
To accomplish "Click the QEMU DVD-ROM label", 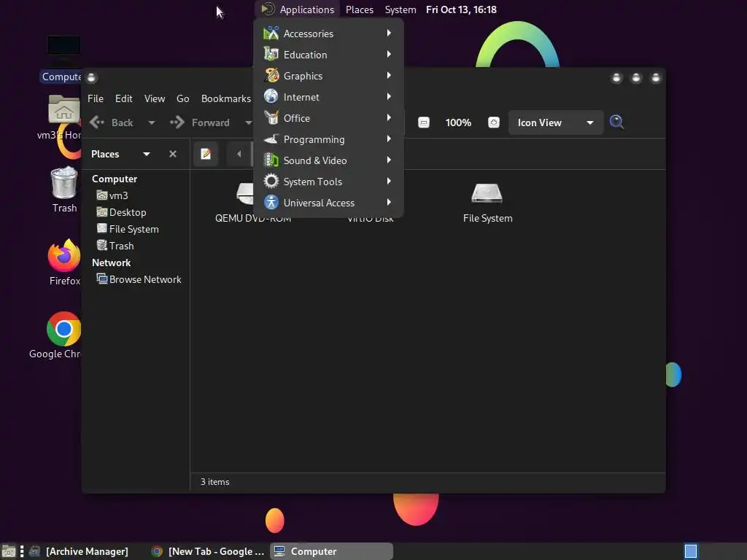I will [253, 219].
